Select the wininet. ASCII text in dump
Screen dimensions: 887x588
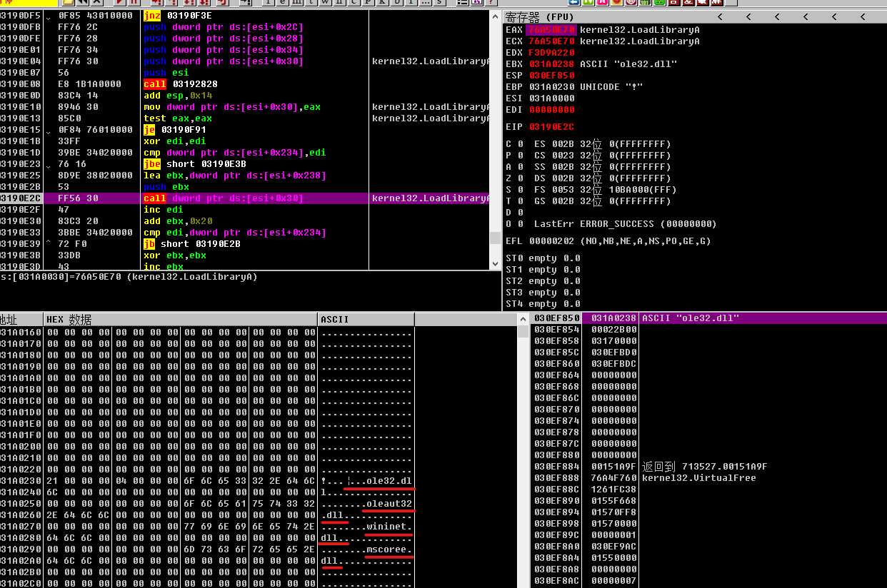389,527
